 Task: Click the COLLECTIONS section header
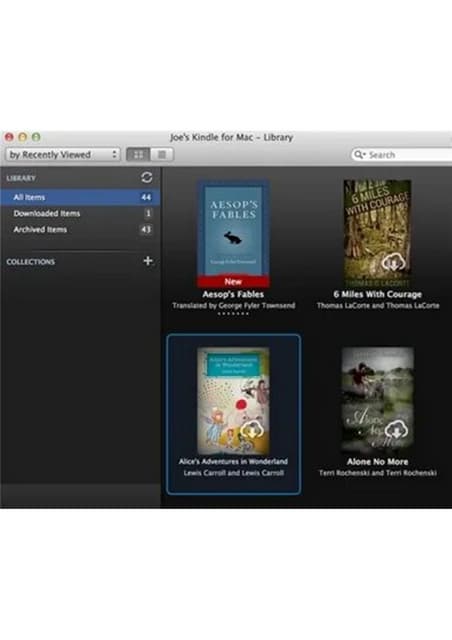pyautogui.click(x=31, y=262)
